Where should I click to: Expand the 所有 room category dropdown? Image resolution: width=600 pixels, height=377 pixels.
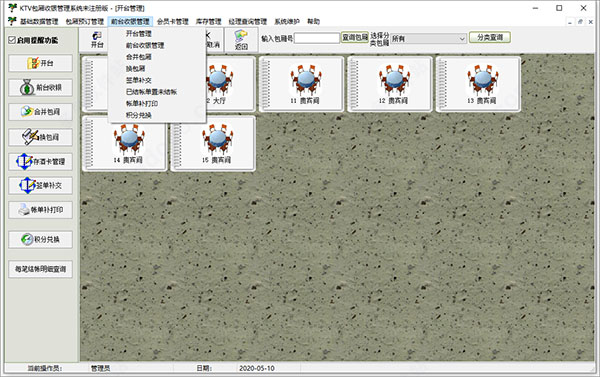tap(428, 39)
